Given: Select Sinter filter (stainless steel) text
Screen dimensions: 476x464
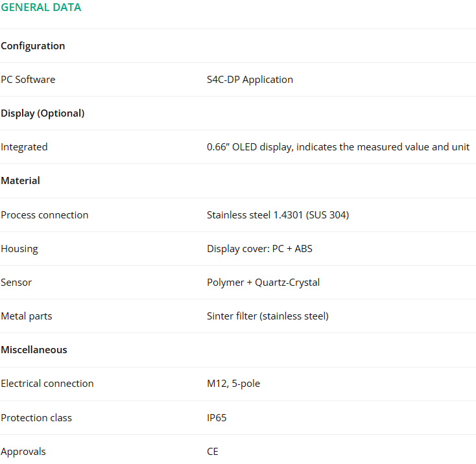Looking at the screenshot, I should tap(268, 316).
